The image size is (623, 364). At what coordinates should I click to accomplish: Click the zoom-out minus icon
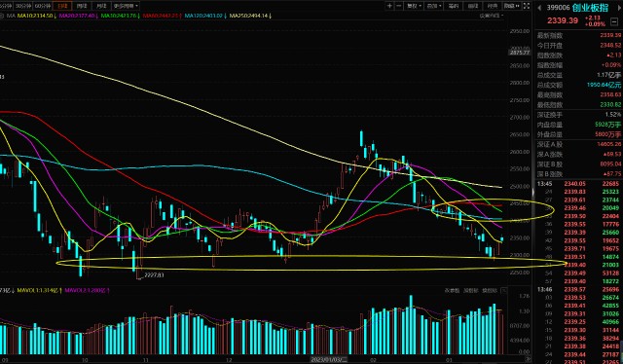(399, 6)
